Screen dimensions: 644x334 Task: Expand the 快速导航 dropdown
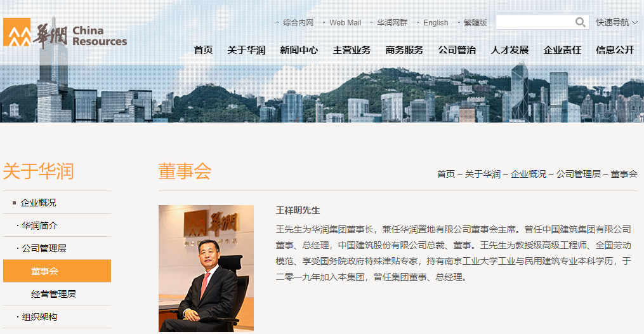pyautogui.click(x=617, y=23)
